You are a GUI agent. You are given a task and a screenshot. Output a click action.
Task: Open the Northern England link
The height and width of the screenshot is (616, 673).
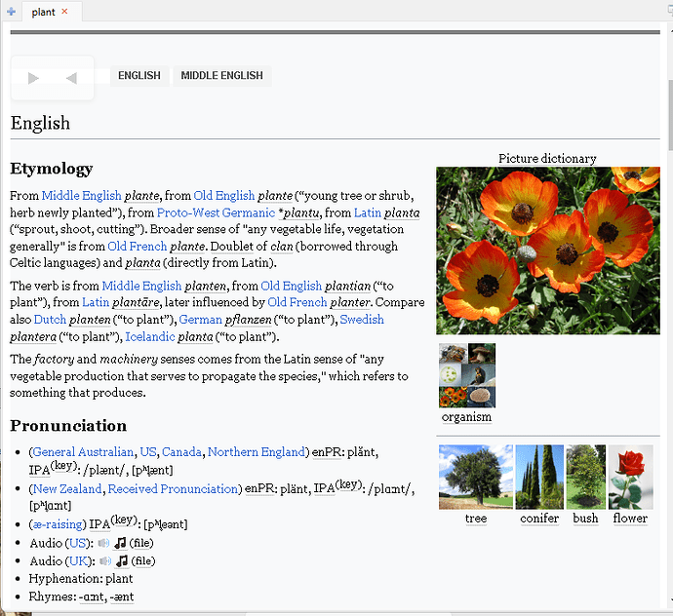click(x=257, y=452)
